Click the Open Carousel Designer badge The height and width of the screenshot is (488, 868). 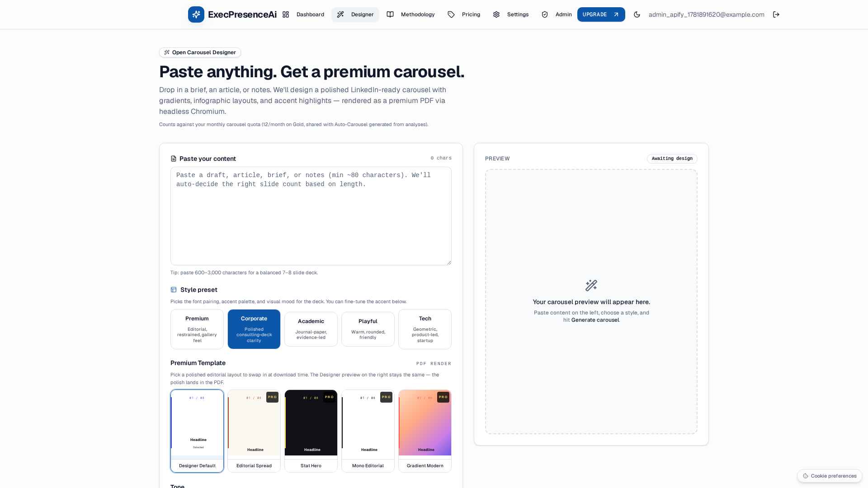(x=200, y=52)
